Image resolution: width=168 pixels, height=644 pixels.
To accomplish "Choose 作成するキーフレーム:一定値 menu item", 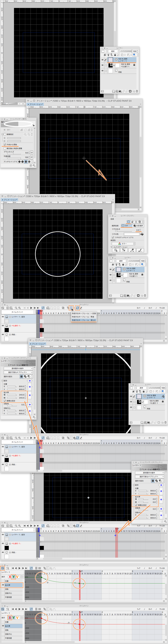I will 84,313.
